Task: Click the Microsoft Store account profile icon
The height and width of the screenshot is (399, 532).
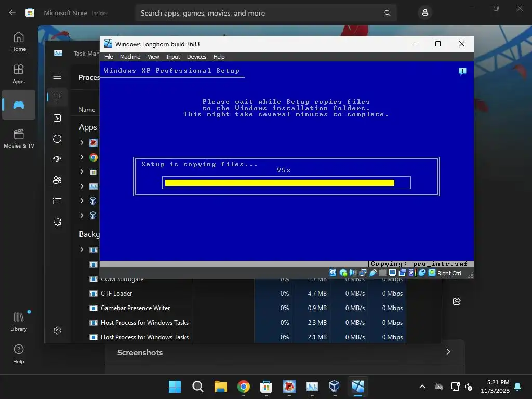Action: click(425, 13)
